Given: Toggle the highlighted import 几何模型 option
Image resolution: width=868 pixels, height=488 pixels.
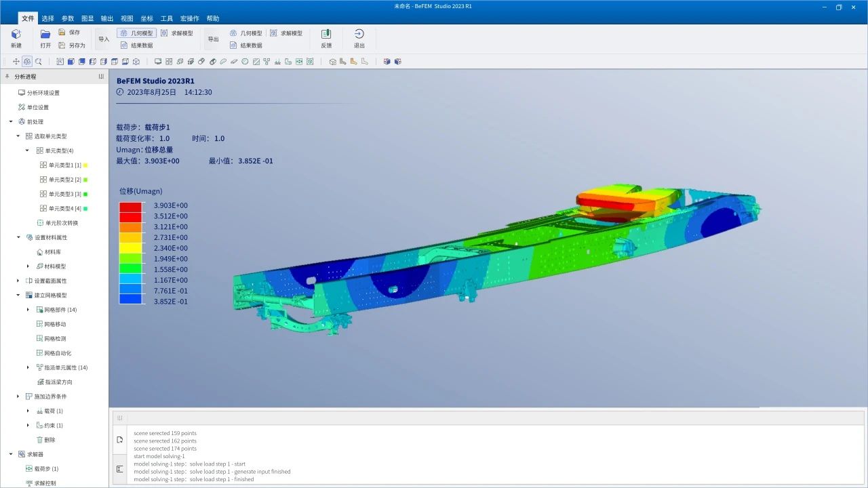Looking at the screenshot, I should (x=136, y=33).
